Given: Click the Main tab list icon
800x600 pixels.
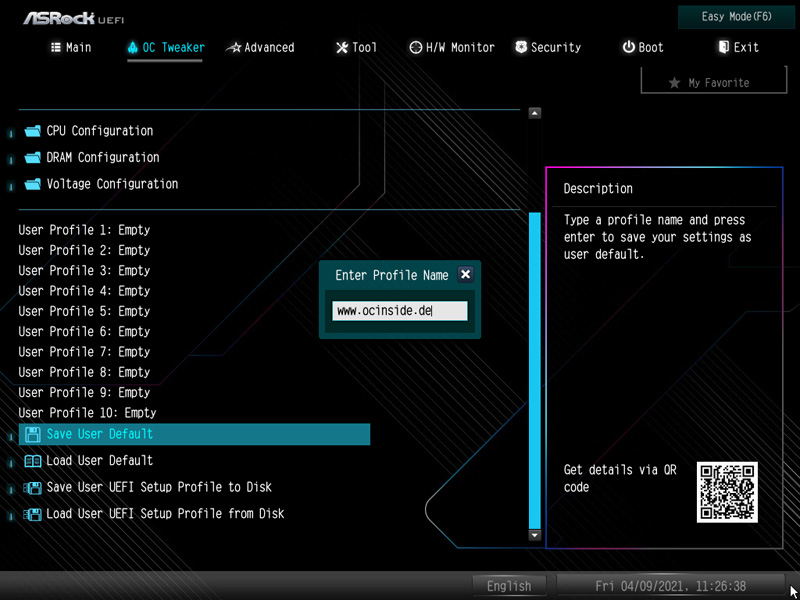Looking at the screenshot, I should tap(56, 47).
